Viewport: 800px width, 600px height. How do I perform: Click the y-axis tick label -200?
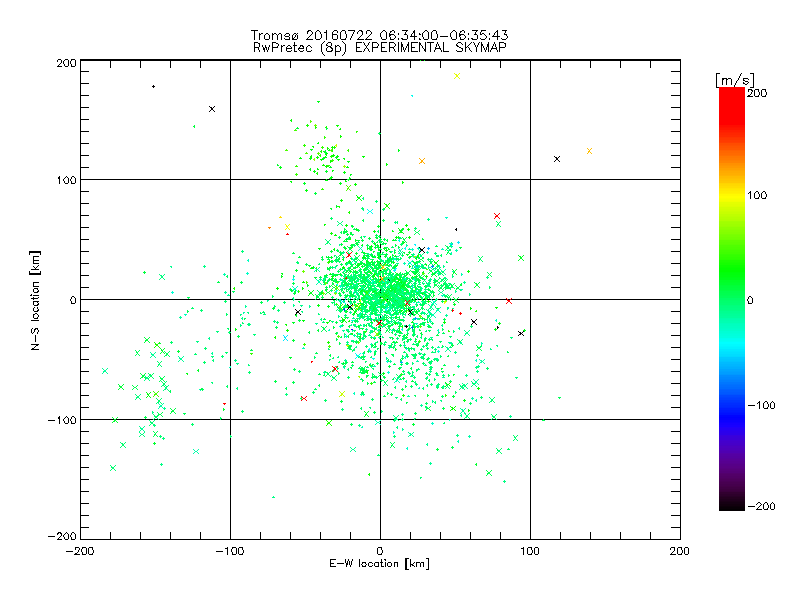point(62,536)
